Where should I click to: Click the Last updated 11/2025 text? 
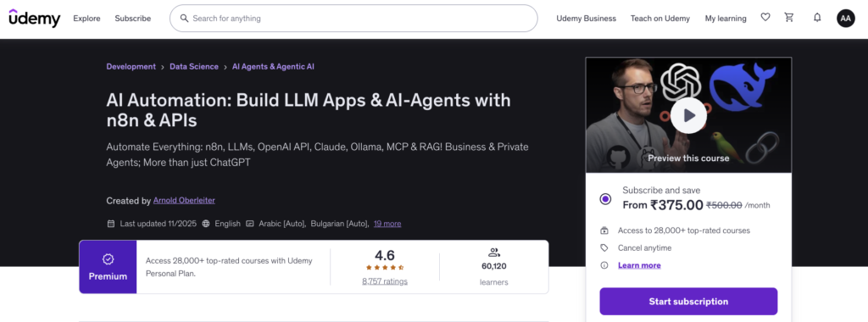pyautogui.click(x=159, y=224)
